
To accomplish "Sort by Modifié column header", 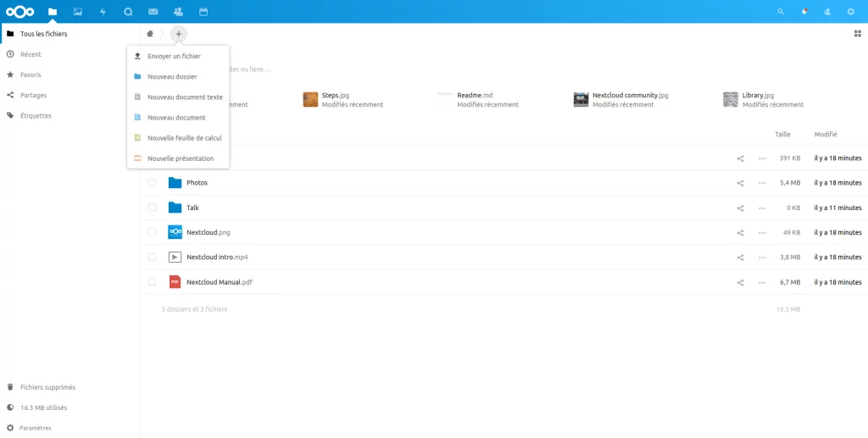I will (x=826, y=135).
